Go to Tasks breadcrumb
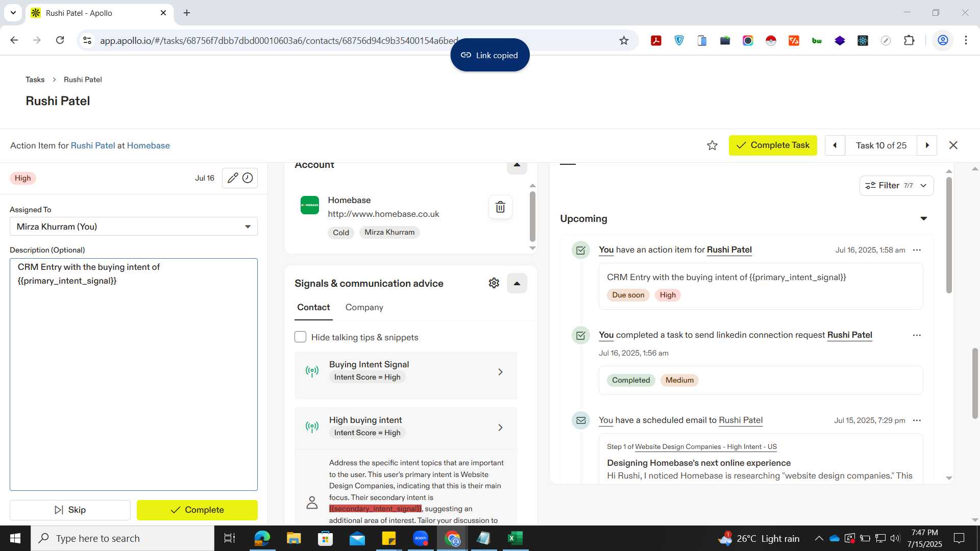The image size is (980, 551). 35,80
